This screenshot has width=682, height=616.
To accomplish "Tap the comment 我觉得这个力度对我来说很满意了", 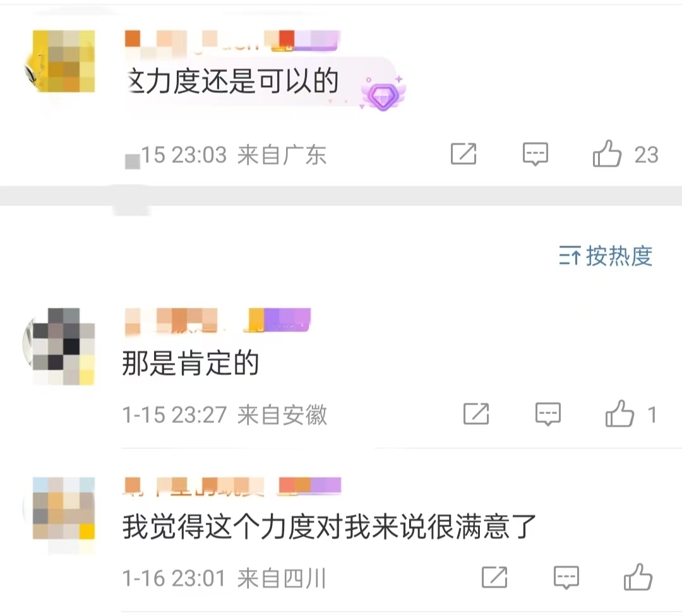I will (329, 526).
